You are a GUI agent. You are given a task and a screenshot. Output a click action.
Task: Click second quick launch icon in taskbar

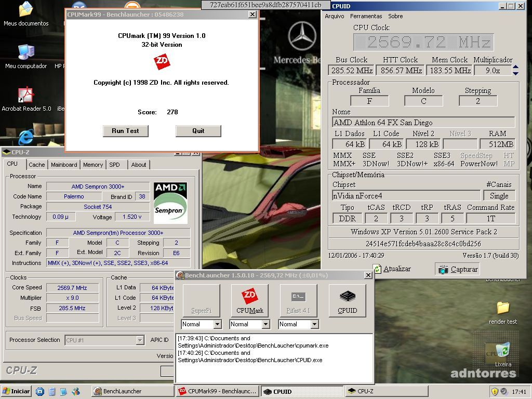click(x=52, y=392)
